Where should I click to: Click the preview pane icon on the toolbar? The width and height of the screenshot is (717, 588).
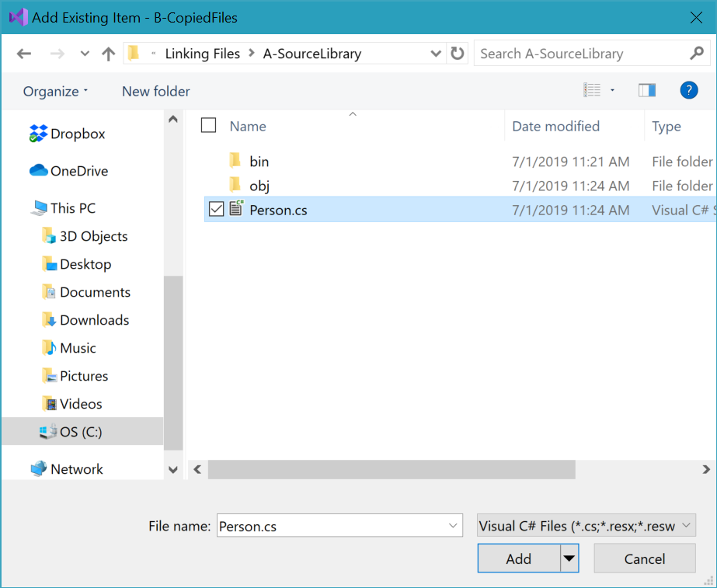tap(647, 89)
